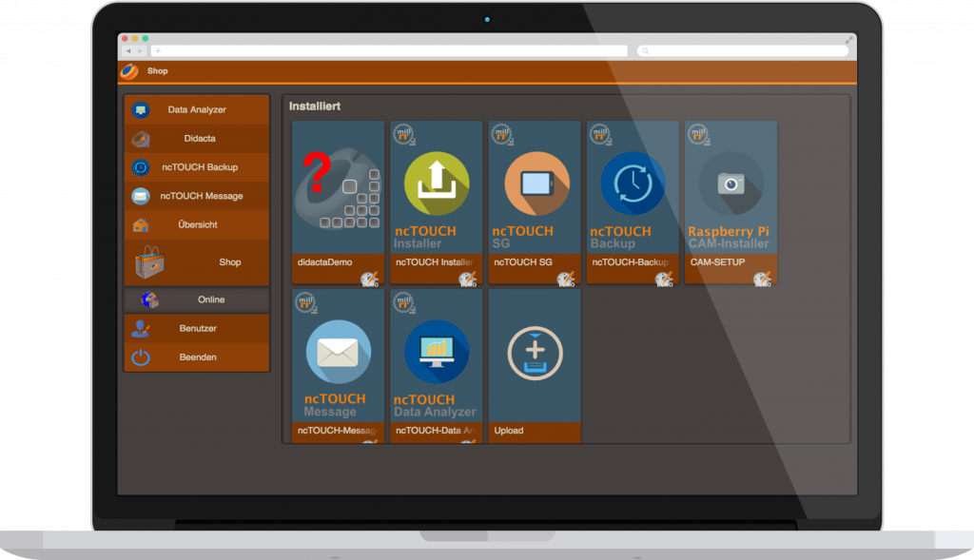Click the 'Installiert' section heading
Screen dimensions: 974x560
(315, 106)
